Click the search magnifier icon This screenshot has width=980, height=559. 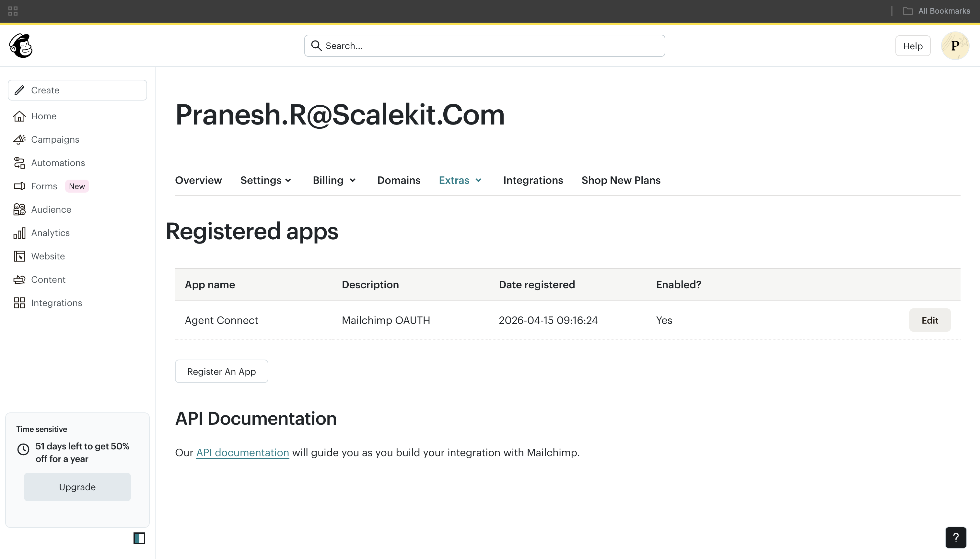[x=316, y=46]
